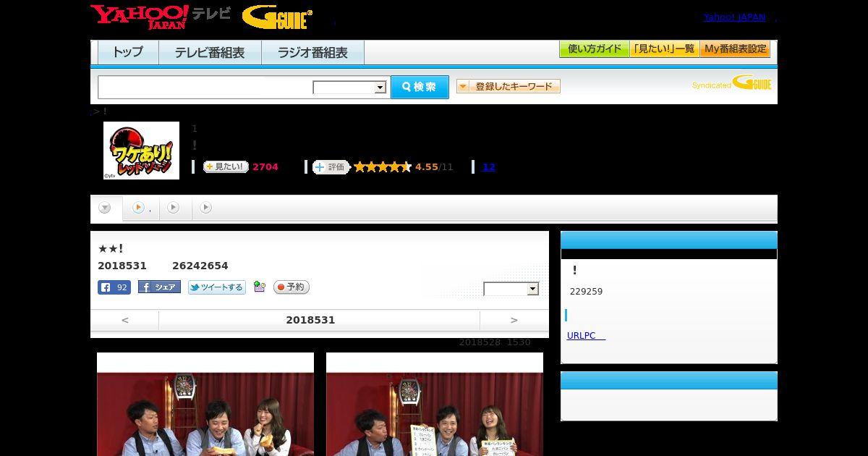Expand the dropdown right of 予約 button

[511, 289]
